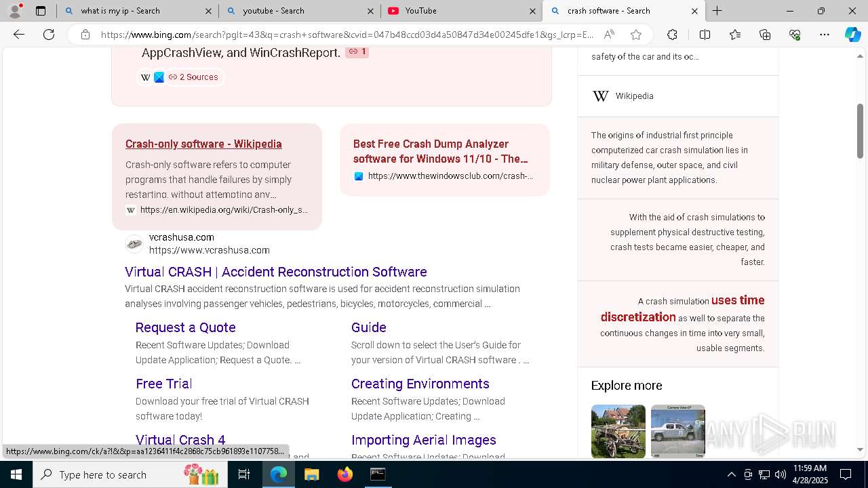
Task: Open the volume control in system tray
Action: 780,474
